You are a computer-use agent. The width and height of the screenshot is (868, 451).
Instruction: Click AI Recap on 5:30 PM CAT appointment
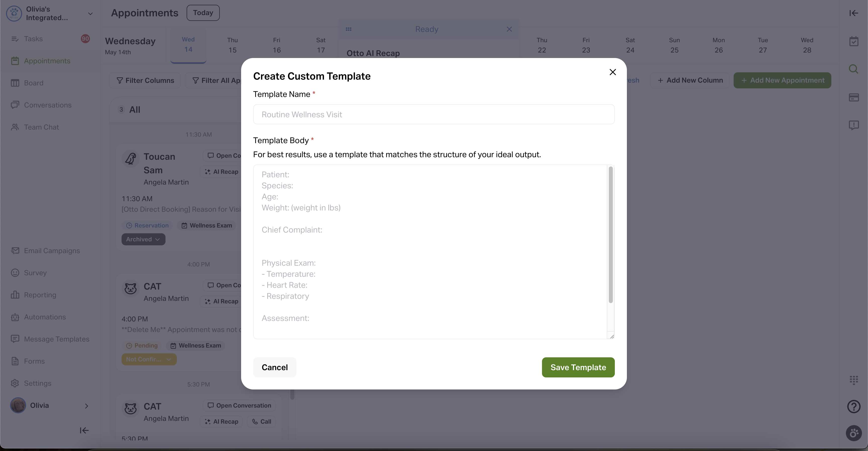click(221, 422)
